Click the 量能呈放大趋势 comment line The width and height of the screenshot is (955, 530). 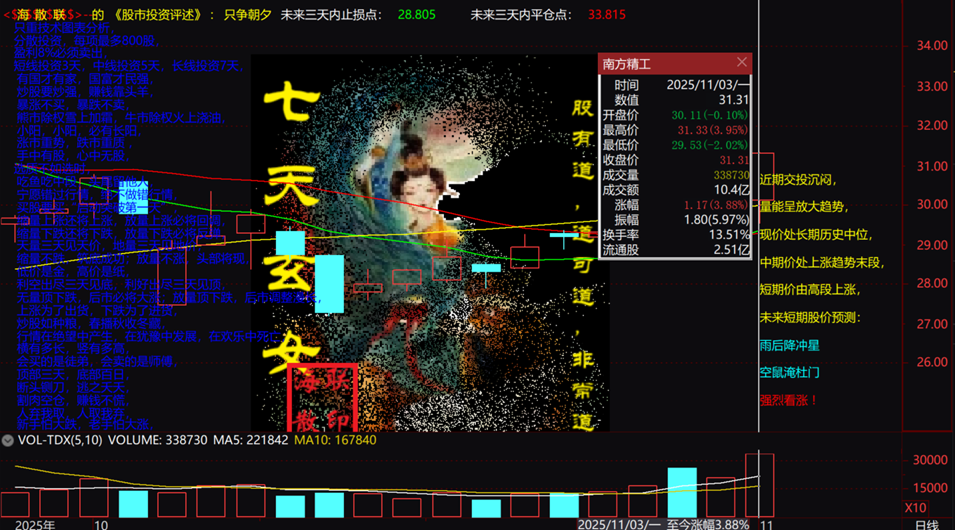(804, 207)
